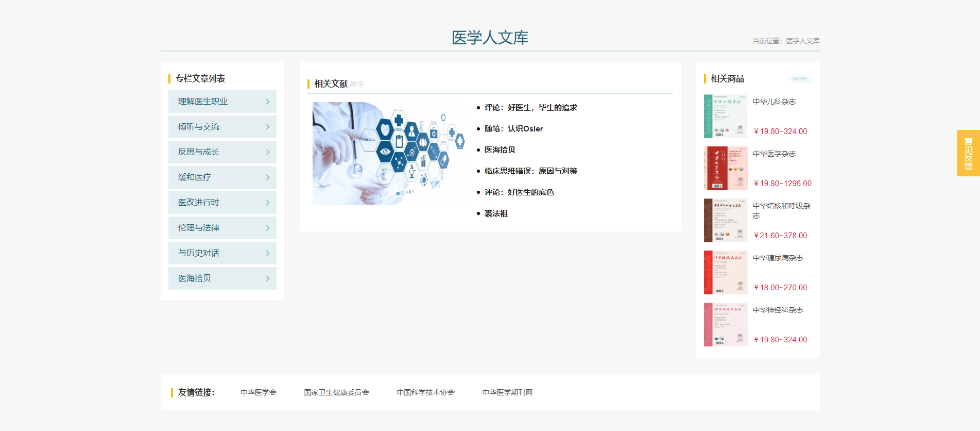Click 更多 next to 相关文献
The width and height of the screenshot is (980, 431).
(x=357, y=84)
